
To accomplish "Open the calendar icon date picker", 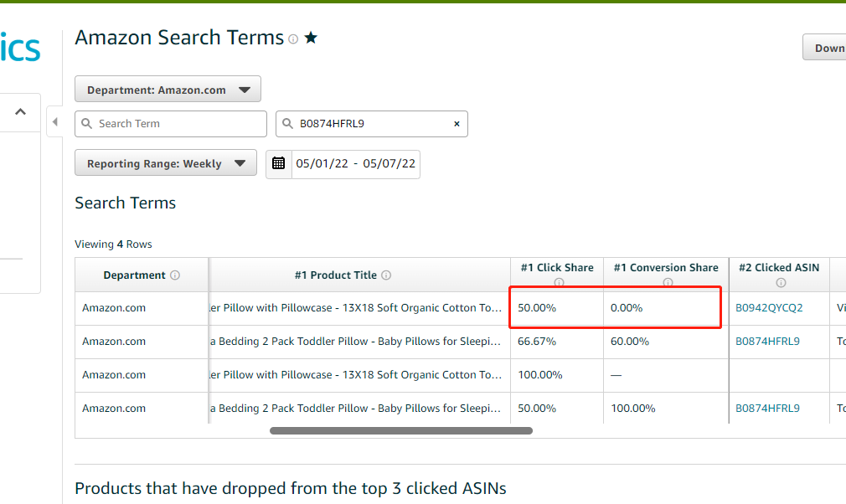I will click(x=278, y=163).
